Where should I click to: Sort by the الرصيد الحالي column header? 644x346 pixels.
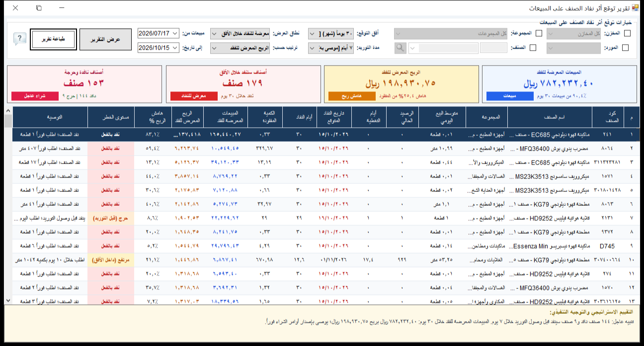[x=402, y=117]
